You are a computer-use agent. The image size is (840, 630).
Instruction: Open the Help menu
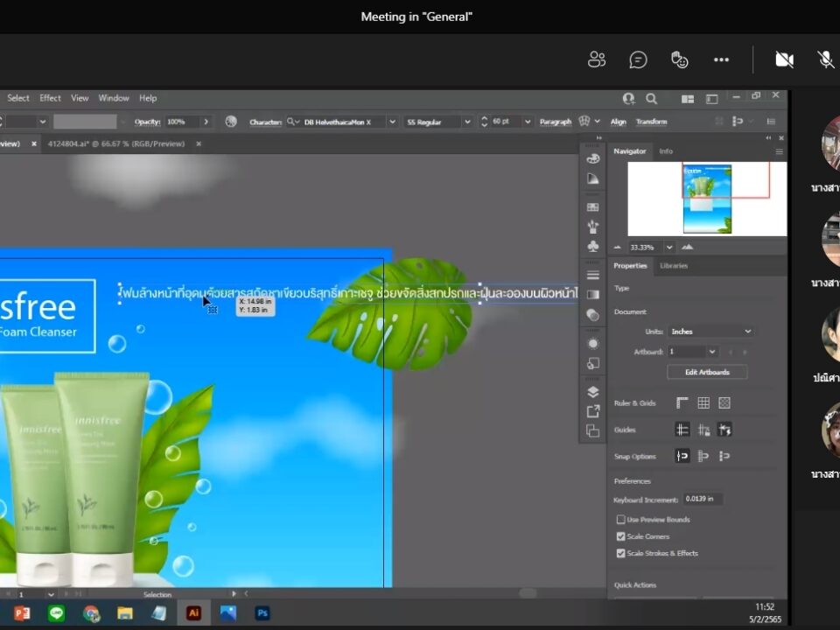[x=148, y=98]
